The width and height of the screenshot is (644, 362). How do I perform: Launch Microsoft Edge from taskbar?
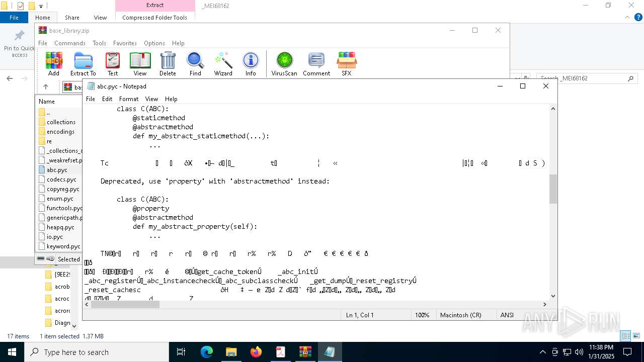[207, 352]
